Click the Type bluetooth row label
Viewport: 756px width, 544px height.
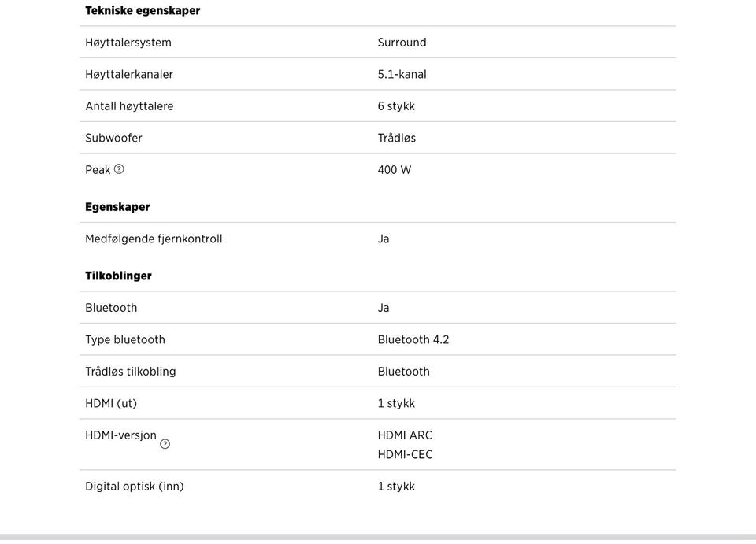(x=125, y=339)
